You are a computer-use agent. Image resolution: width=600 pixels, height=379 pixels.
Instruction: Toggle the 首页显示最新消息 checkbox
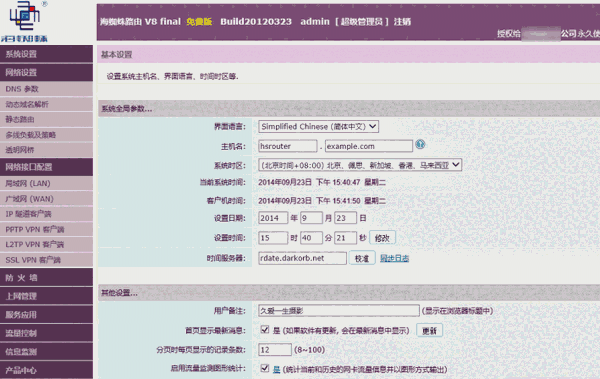[x=264, y=330]
